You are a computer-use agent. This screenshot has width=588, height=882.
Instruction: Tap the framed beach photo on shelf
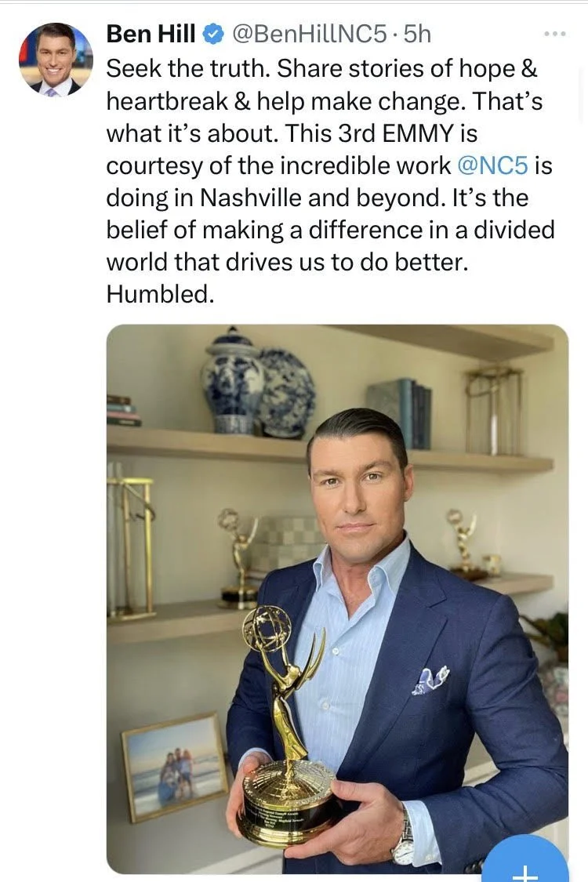[x=175, y=766]
